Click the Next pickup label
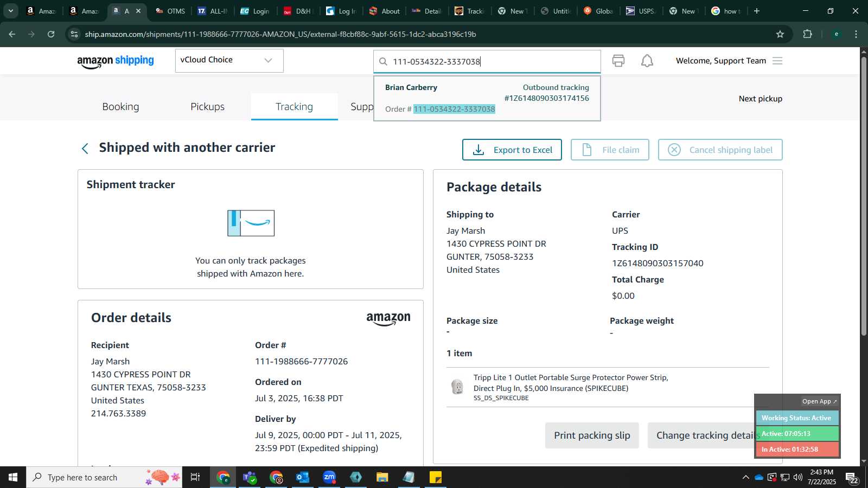The width and height of the screenshot is (868, 488). click(x=761, y=99)
